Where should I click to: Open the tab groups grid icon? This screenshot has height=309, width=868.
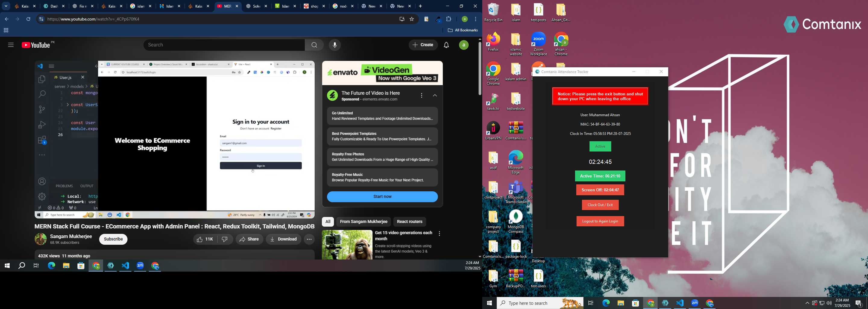6,31
